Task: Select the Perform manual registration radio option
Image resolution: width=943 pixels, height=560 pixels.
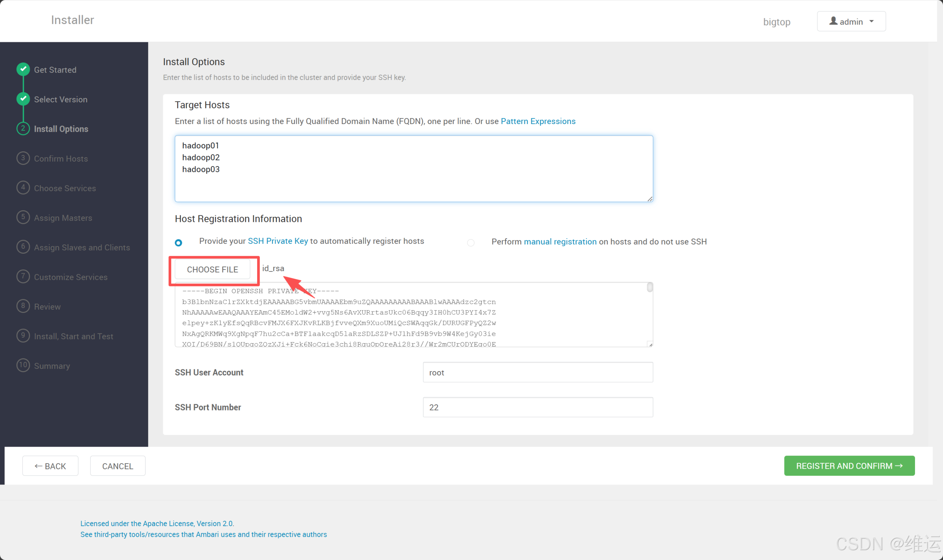Action: tap(470, 243)
